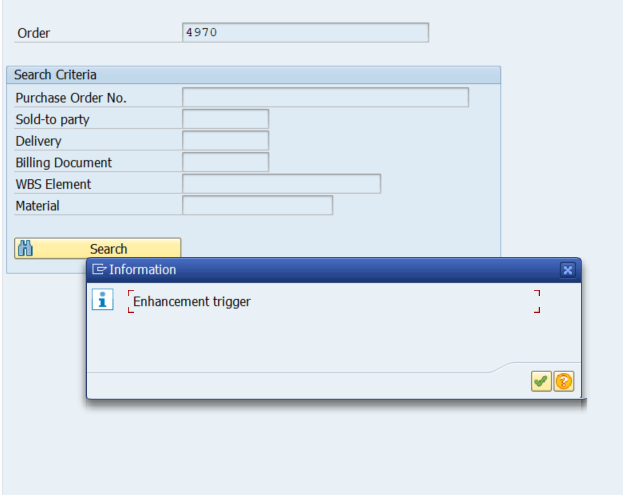
Task: Click the Search Criteria group header
Action: coord(253,75)
